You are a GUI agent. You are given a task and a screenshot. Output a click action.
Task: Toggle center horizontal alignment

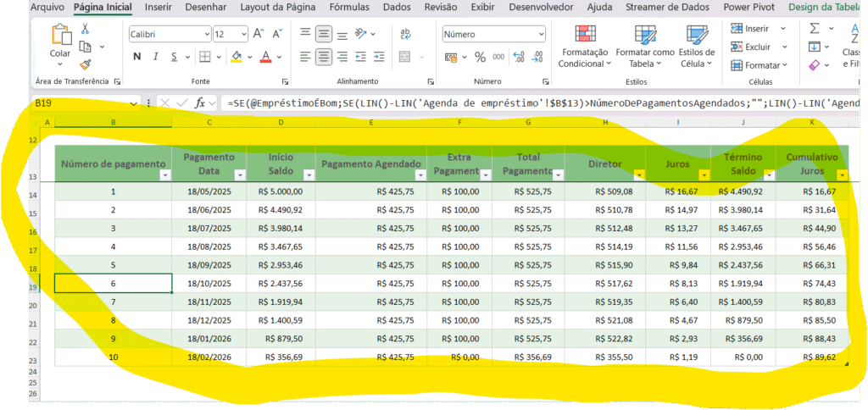click(324, 57)
